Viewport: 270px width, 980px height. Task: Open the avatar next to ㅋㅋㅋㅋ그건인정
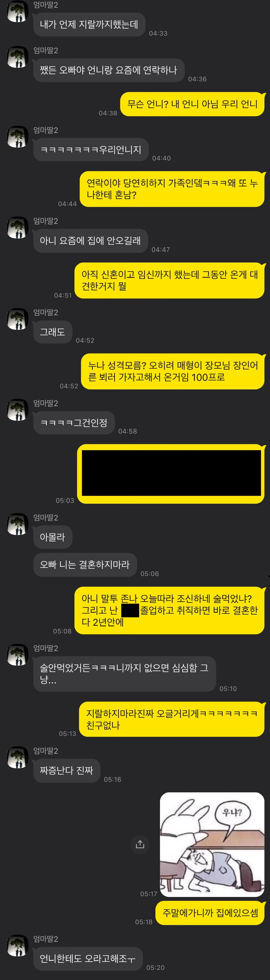pos(18,410)
